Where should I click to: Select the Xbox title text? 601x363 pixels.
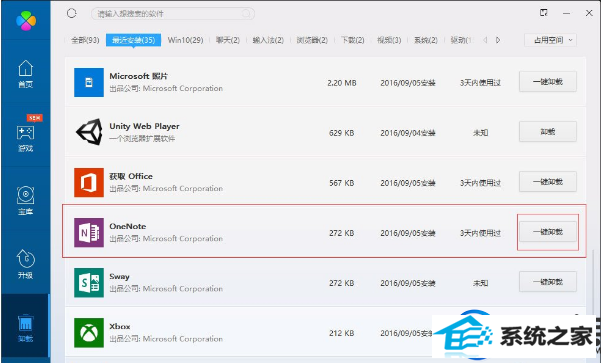pyautogui.click(x=120, y=327)
